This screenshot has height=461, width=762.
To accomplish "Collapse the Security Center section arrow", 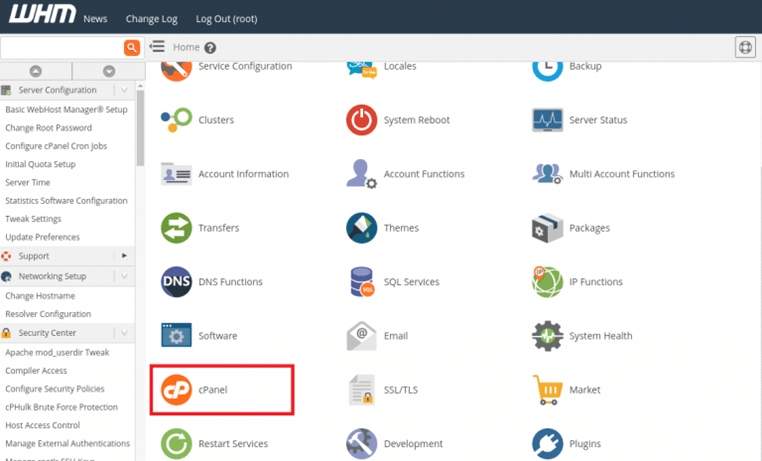I will (124, 333).
